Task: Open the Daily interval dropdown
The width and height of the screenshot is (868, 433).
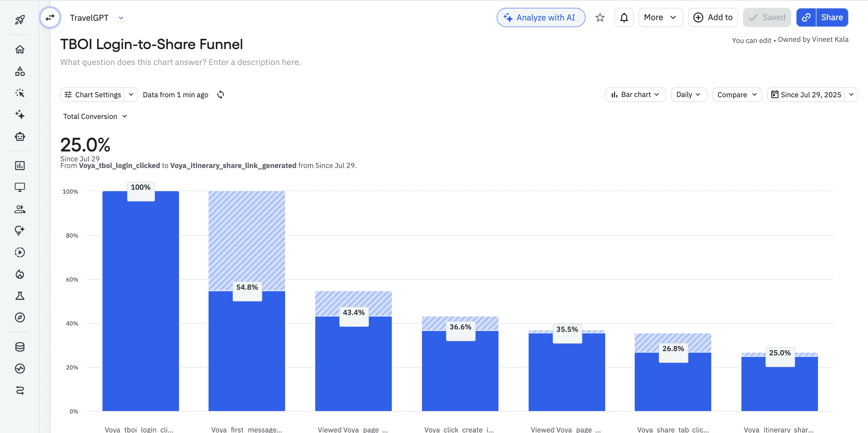Action: [688, 95]
